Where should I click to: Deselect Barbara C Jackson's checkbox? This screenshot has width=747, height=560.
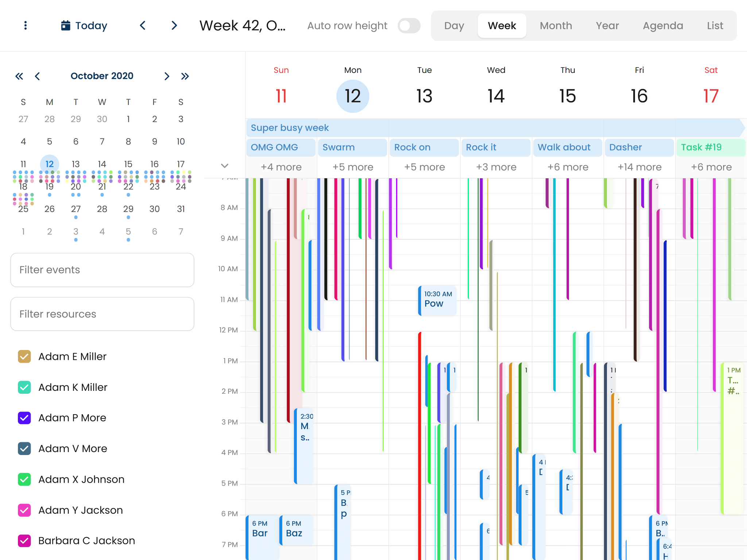click(24, 541)
